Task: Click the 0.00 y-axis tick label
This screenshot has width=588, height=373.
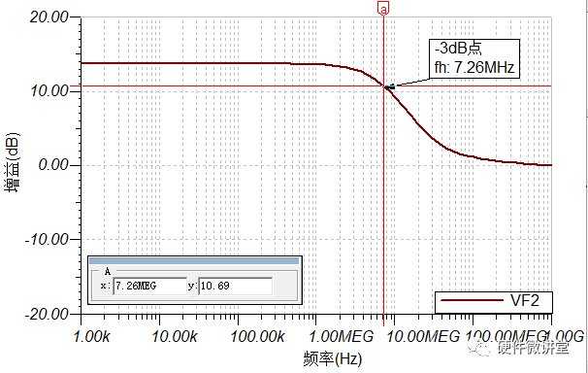Action: coord(53,165)
